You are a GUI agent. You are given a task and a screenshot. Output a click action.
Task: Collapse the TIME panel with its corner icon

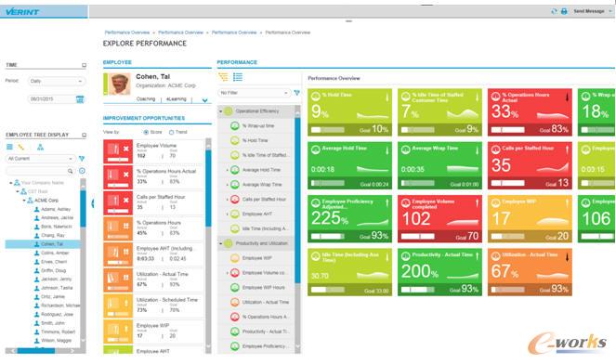[x=84, y=65]
